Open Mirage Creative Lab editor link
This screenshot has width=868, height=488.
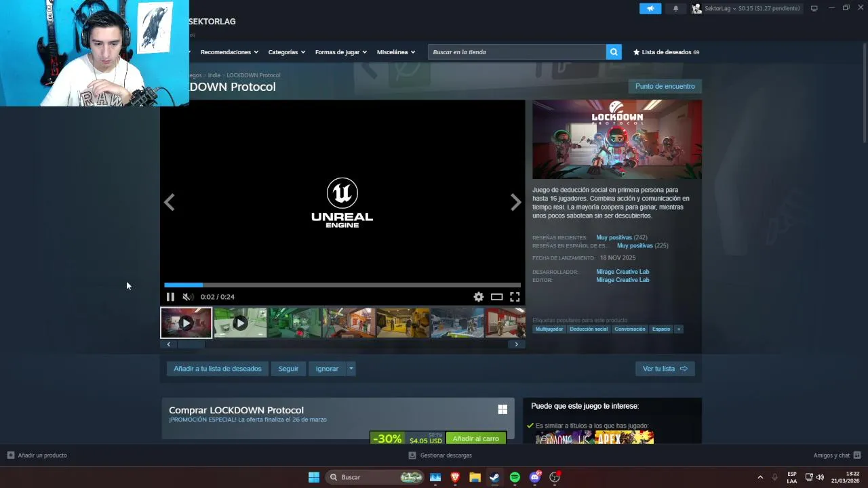[x=623, y=280]
